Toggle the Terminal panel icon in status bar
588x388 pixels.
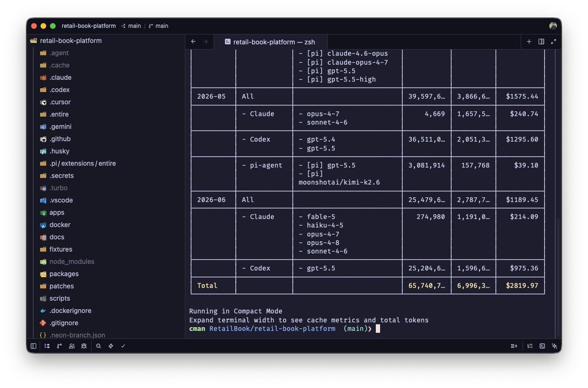(542, 346)
